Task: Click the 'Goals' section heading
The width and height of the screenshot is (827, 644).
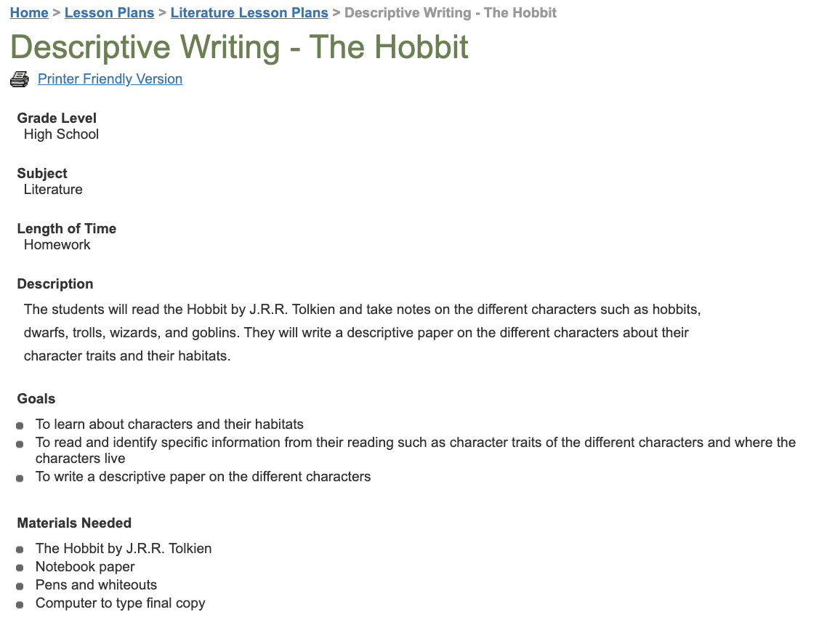Action: point(35,398)
